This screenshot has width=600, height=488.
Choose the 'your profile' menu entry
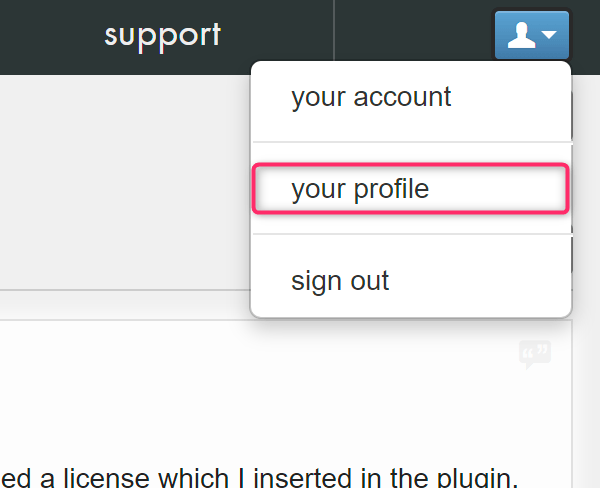pos(411,188)
